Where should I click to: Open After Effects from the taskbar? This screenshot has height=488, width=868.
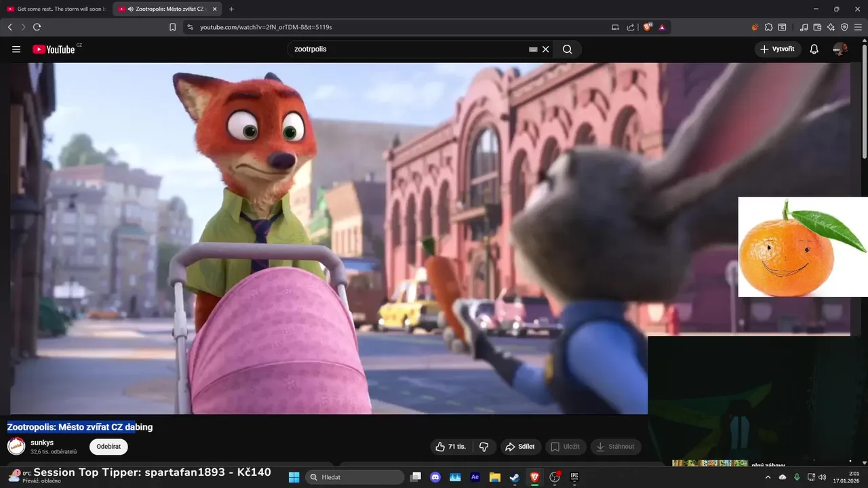coord(475,477)
